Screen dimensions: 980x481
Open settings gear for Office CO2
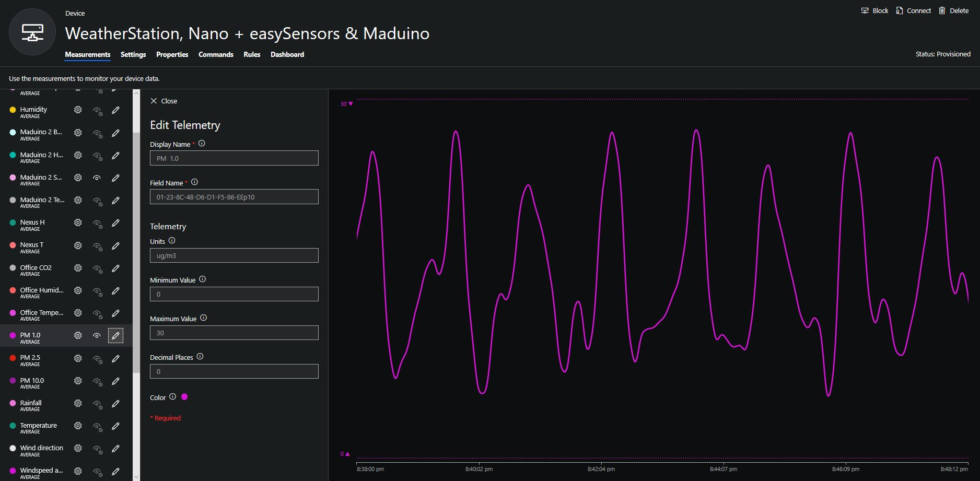pos(78,268)
